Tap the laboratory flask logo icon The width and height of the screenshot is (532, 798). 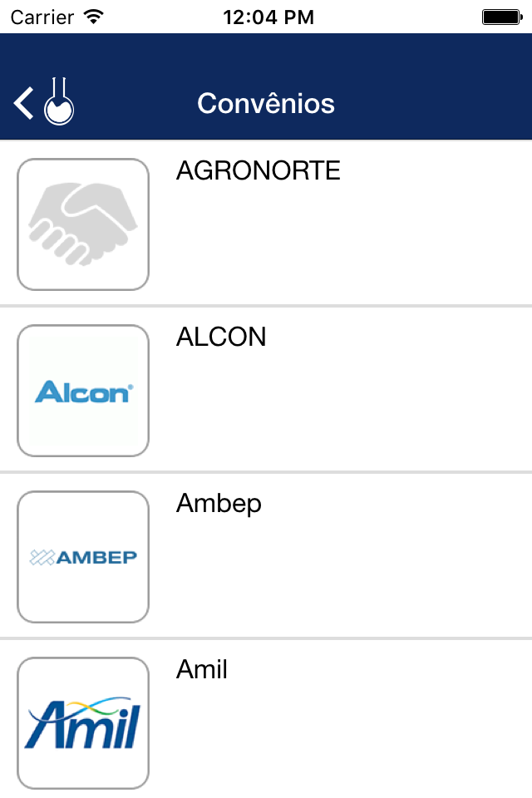point(59,101)
